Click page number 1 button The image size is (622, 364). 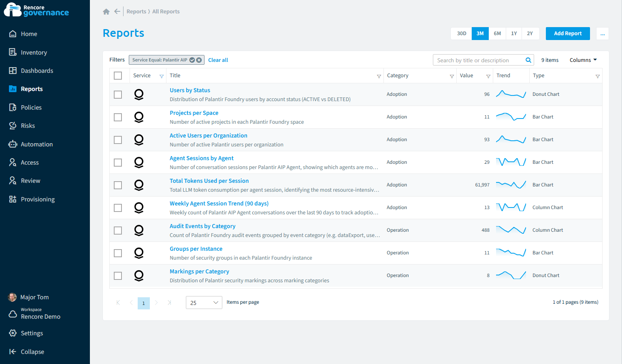click(x=144, y=303)
